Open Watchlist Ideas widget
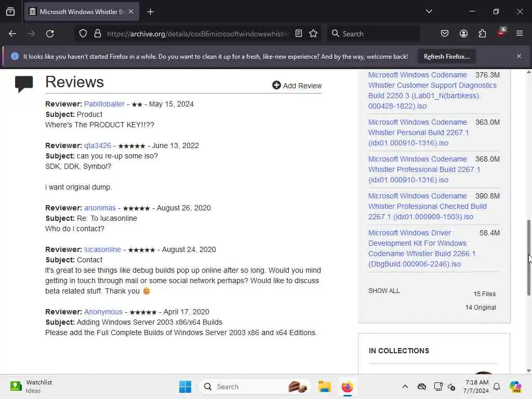 coord(31,387)
